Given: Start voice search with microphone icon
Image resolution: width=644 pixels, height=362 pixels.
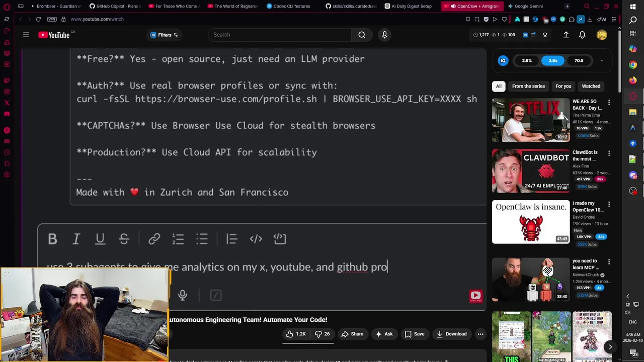Looking at the screenshot, I should click(384, 35).
